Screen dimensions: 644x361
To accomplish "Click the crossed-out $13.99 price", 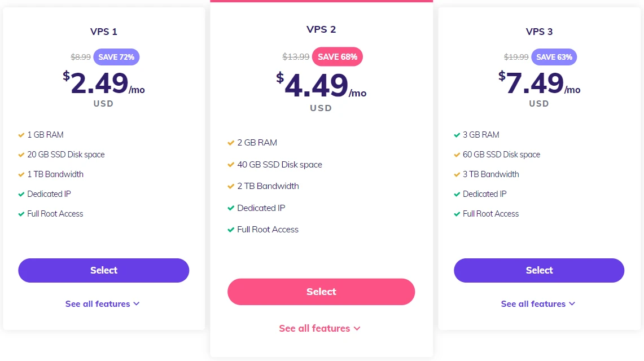I will pos(296,56).
